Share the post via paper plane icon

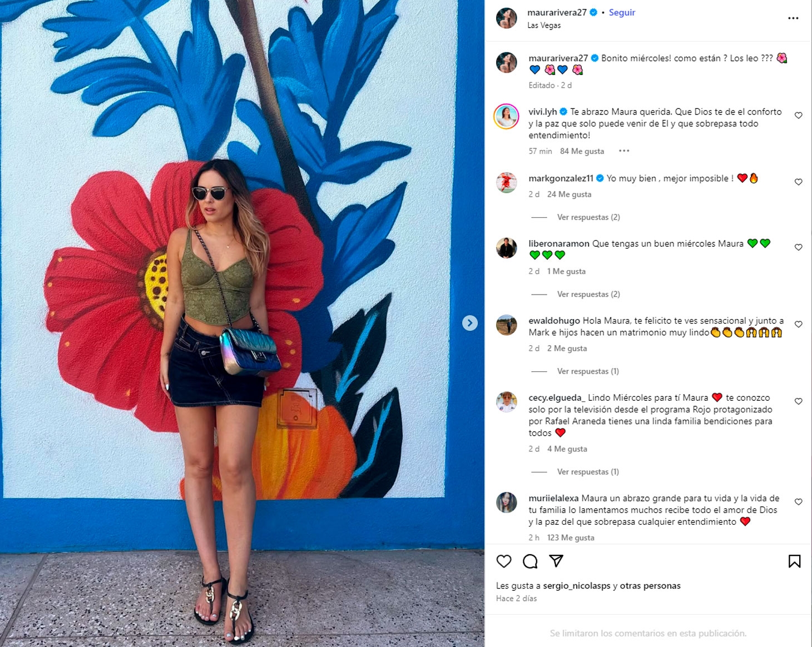[556, 561]
